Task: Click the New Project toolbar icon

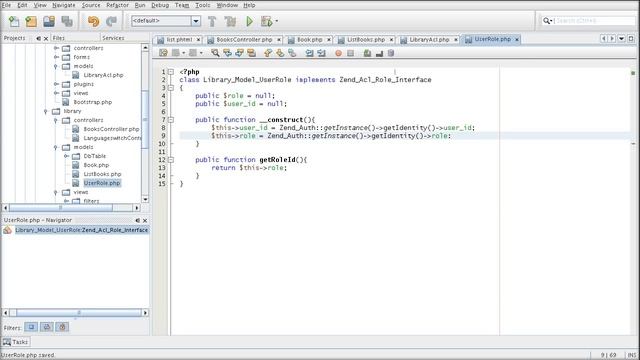Action: click(31, 21)
